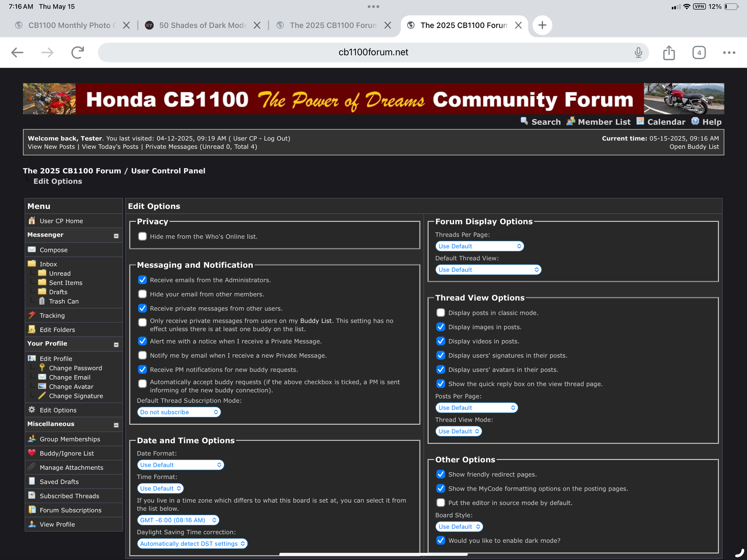
Task: Click the Tracking flag icon
Action: [x=32, y=315]
